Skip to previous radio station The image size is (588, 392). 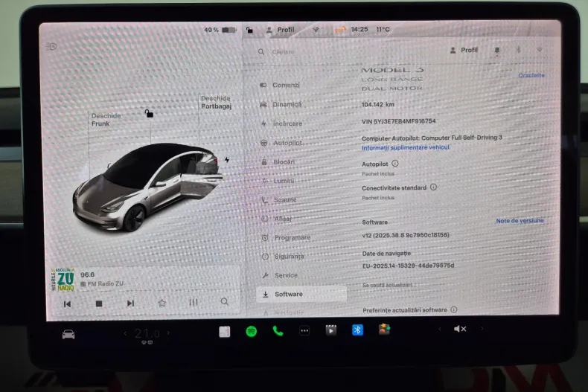(67, 304)
